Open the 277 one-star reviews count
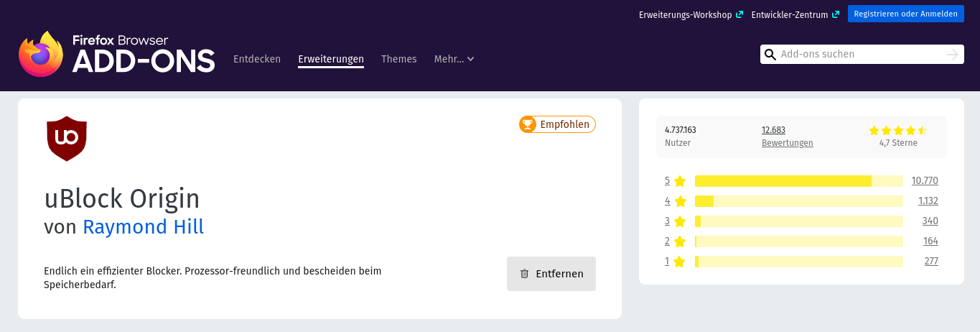This screenshot has width=980, height=332. tap(931, 262)
